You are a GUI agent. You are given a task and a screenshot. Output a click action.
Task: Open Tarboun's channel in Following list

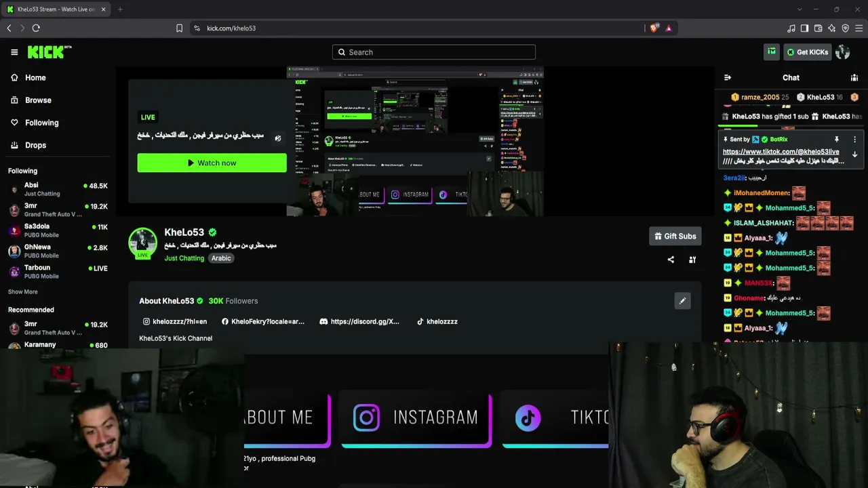(58, 272)
